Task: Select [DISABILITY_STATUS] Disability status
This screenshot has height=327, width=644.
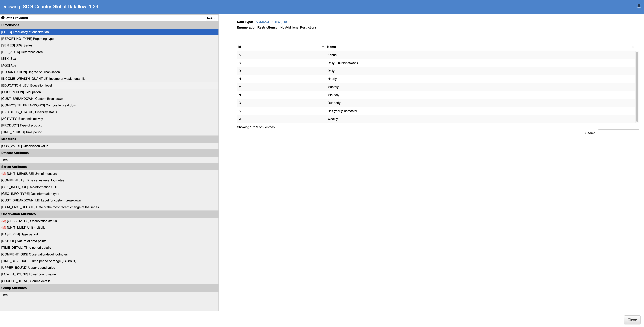Action: tap(109, 112)
